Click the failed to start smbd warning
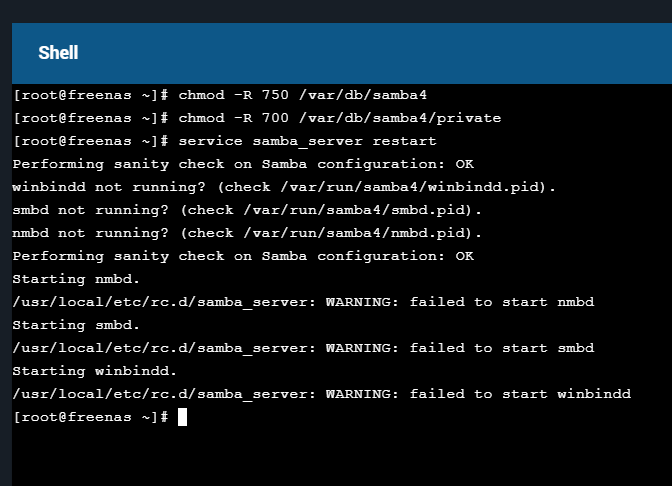The image size is (672, 486). click(460, 348)
